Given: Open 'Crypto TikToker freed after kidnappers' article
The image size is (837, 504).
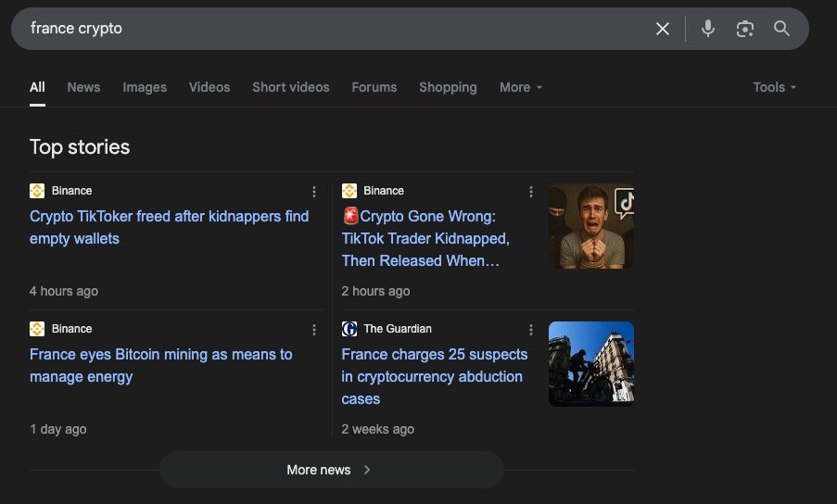Looking at the screenshot, I should (170, 227).
